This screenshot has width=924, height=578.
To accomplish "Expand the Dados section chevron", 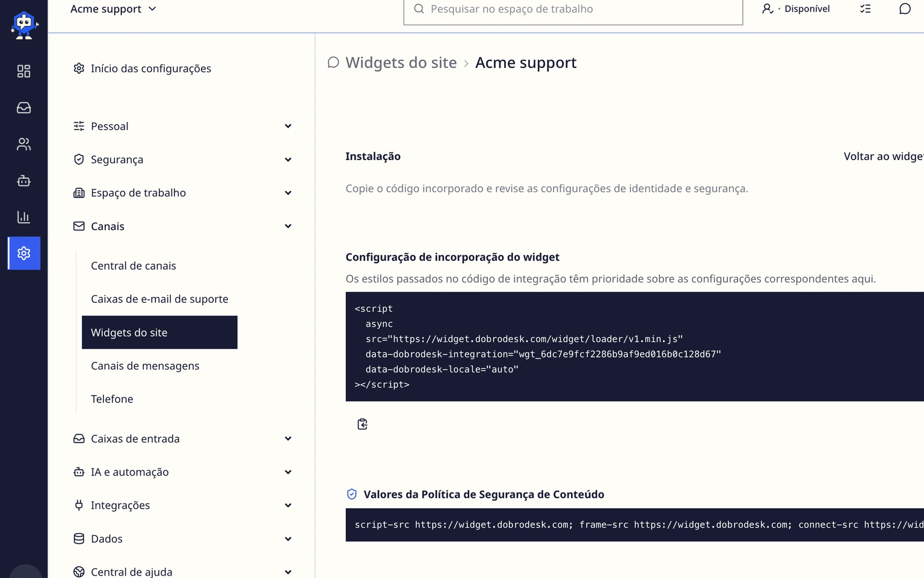I will [288, 539].
